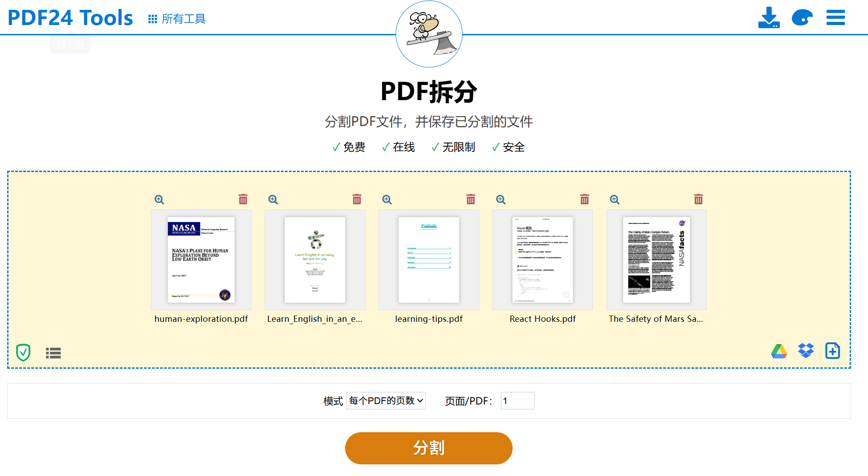
Task: Preview The Safety of Mars PDF magnifier
Action: coord(614,199)
